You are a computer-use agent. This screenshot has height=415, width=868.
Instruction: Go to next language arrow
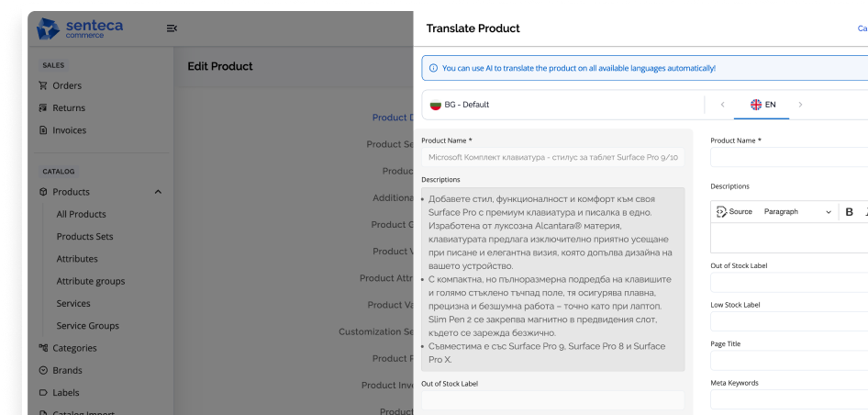[800, 105]
